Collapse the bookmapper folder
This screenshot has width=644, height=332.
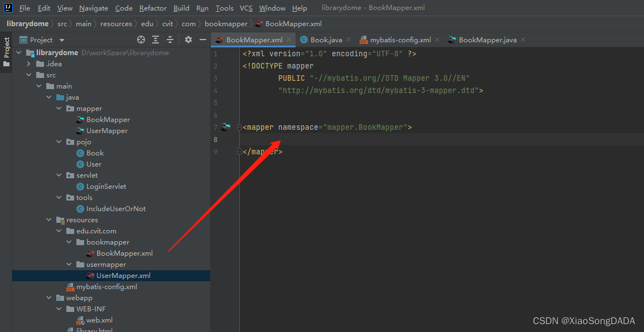coord(69,242)
